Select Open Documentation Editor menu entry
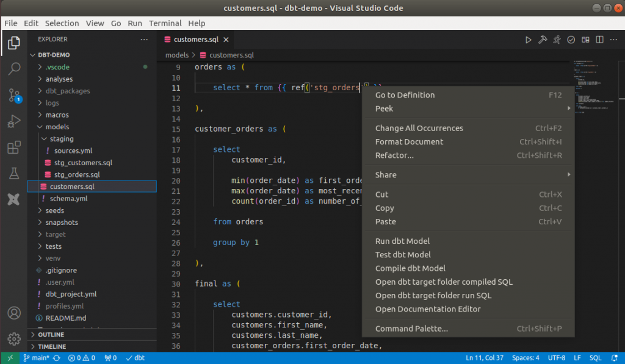Image resolution: width=625 pixels, height=364 pixels. (468, 309)
